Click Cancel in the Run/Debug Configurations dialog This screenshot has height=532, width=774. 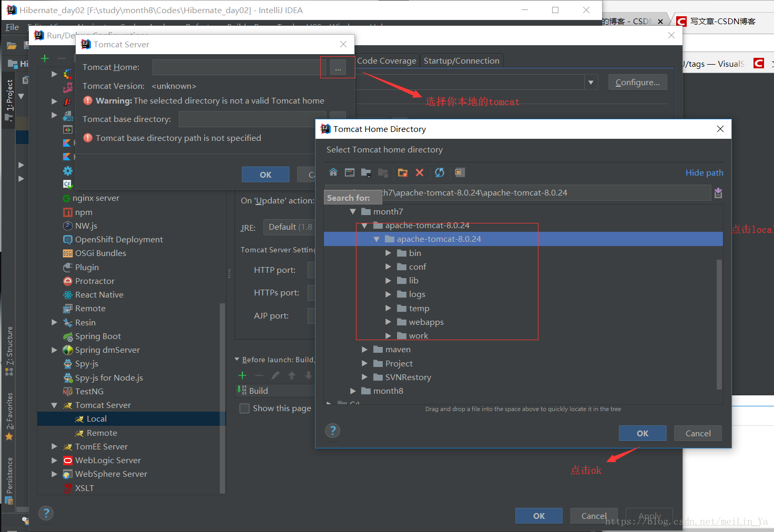point(594,516)
